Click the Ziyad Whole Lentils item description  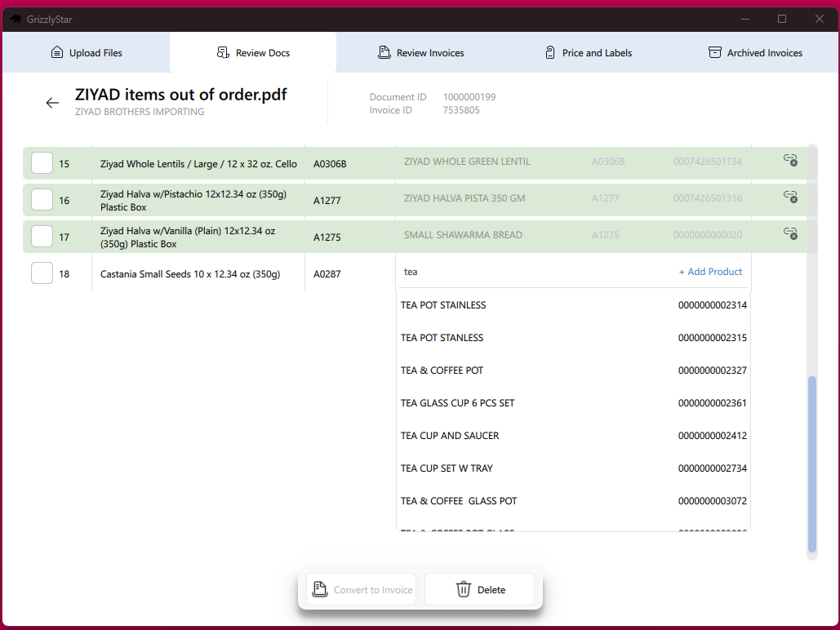[198, 164]
